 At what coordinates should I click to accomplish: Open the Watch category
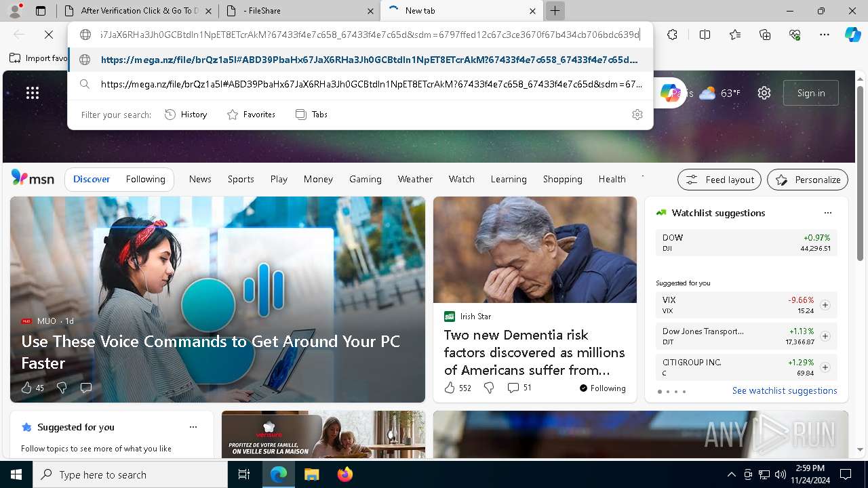462,179
